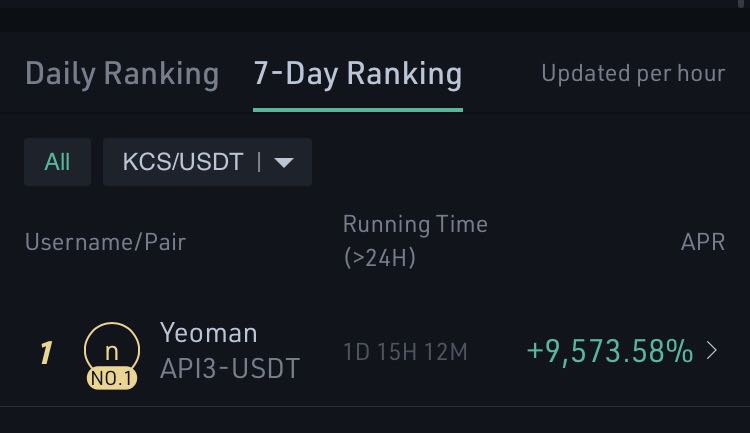Click Yeoman's circular avatar with letter n
The image size is (750, 433).
coord(112,351)
